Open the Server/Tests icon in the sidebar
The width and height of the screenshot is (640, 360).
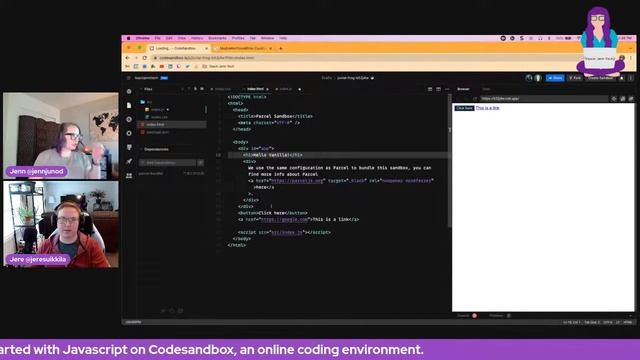(x=129, y=147)
